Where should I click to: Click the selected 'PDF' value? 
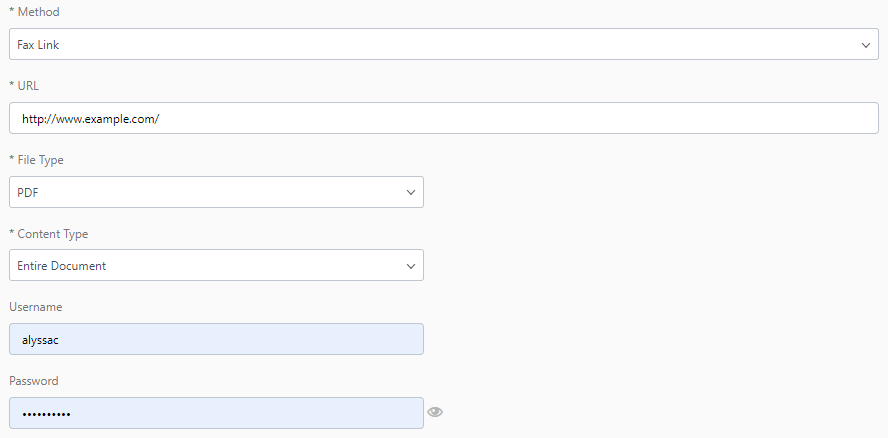[x=27, y=192]
